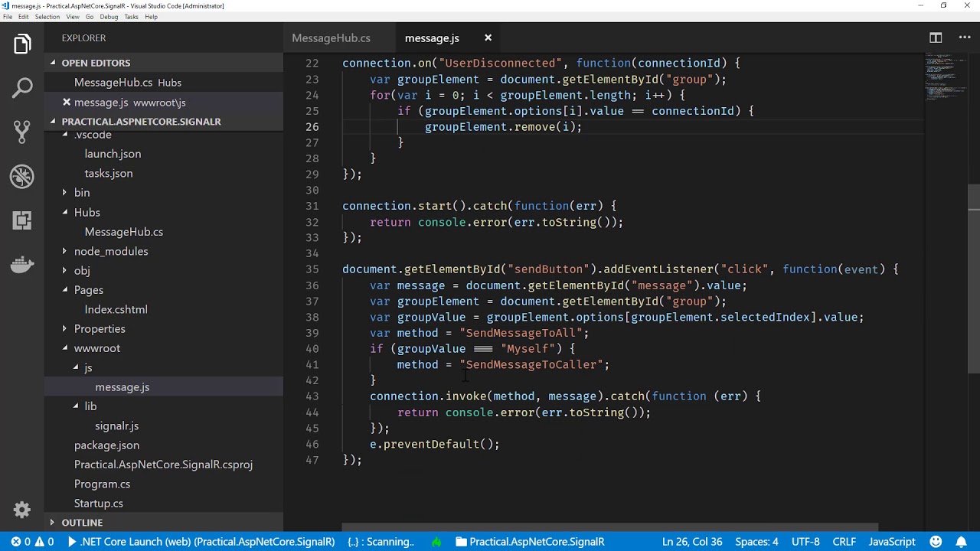Open Startup.cs file

tap(98, 504)
